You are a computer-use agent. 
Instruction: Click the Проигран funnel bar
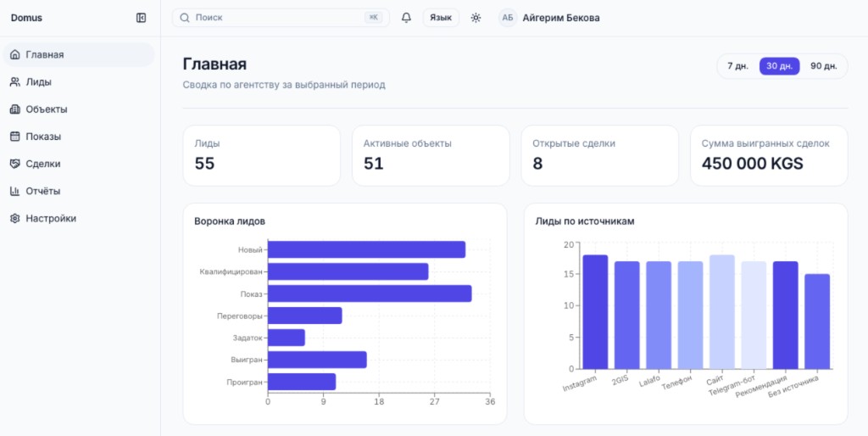tap(302, 382)
